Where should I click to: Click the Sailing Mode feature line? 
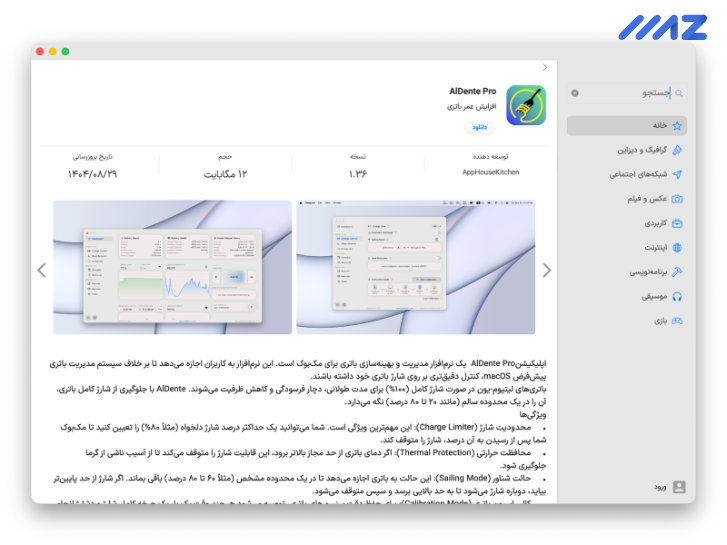click(300, 484)
